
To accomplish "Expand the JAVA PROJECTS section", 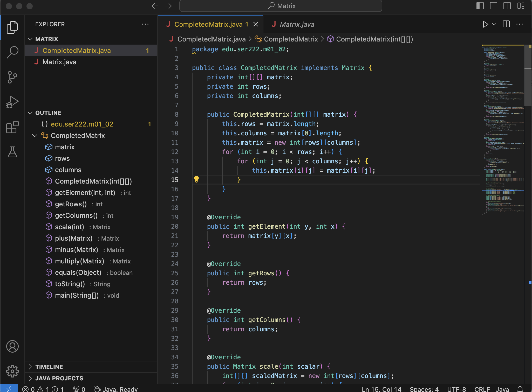I will [59, 378].
